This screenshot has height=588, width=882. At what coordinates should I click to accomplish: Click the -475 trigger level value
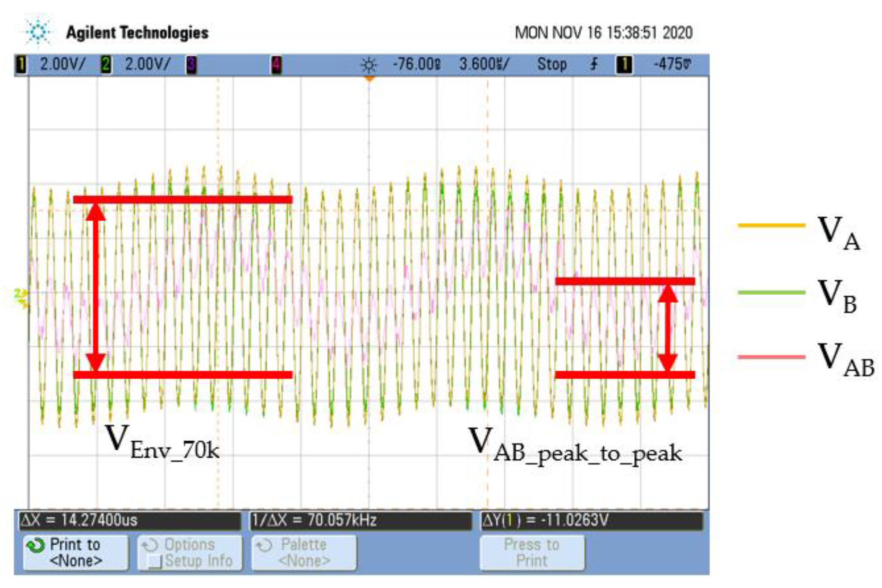pos(672,64)
